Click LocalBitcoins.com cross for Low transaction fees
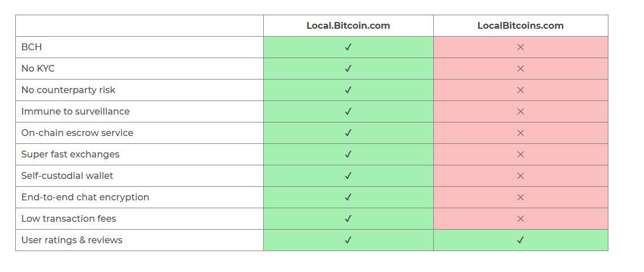The width and height of the screenshot is (644, 272). point(520,219)
